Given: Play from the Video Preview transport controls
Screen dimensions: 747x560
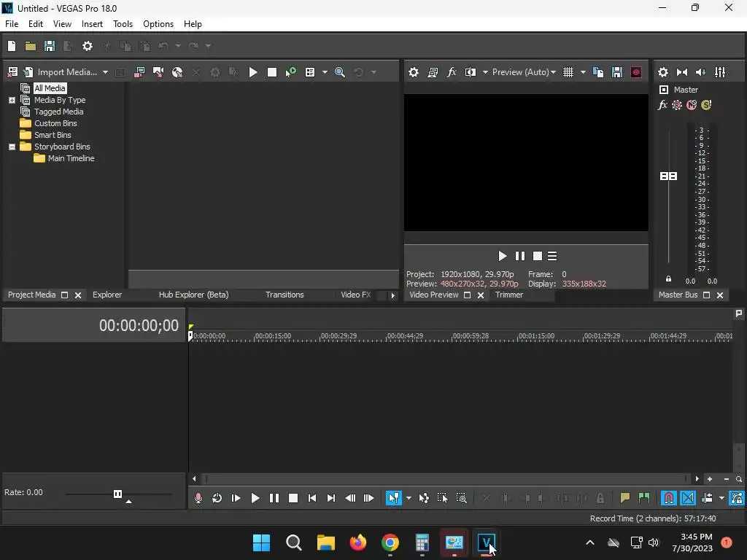Looking at the screenshot, I should [x=502, y=256].
